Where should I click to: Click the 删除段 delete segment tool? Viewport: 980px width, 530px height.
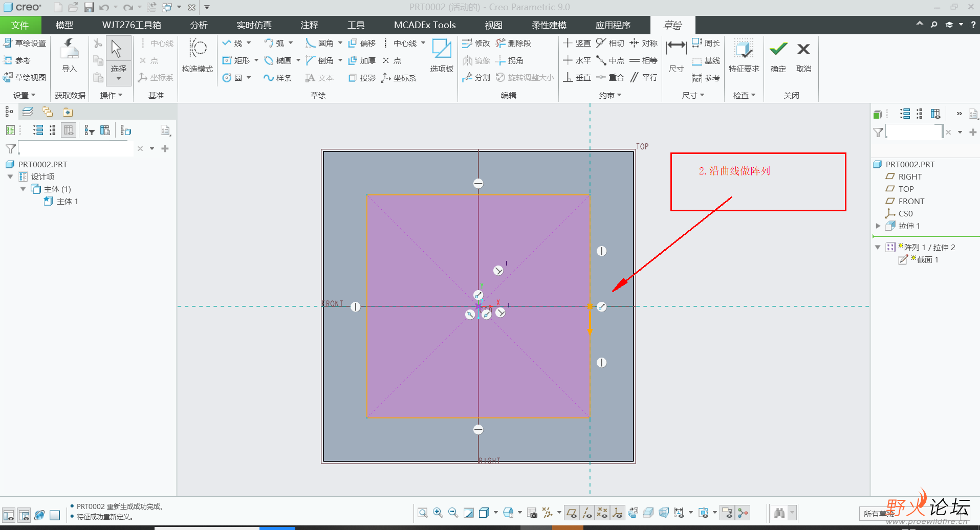click(513, 43)
